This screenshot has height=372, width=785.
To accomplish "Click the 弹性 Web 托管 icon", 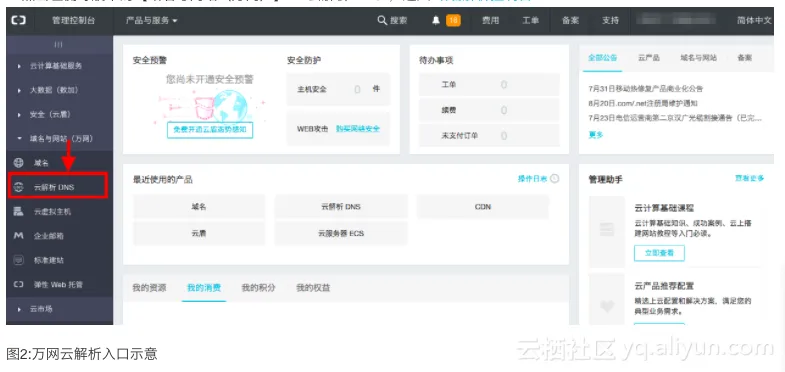I will pos(19,284).
